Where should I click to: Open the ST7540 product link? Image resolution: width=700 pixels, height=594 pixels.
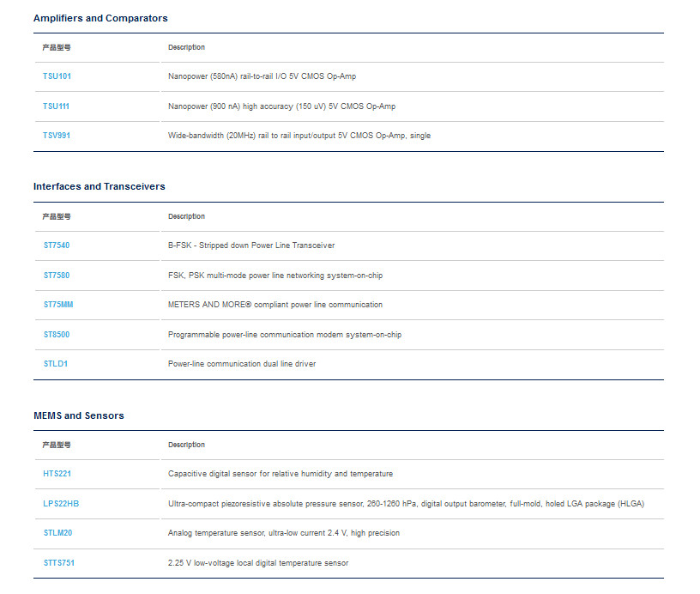57,245
